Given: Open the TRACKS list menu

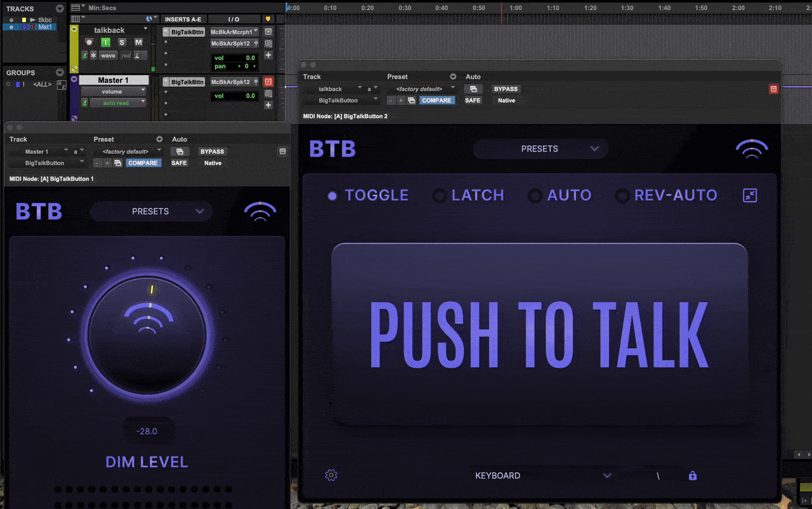Looking at the screenshot, I should (60, 9).
